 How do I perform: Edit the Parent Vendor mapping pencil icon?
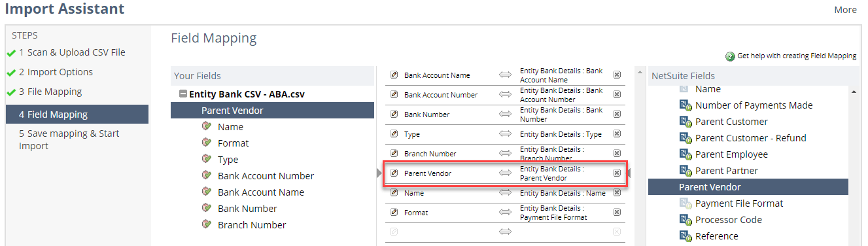point(394,173)
